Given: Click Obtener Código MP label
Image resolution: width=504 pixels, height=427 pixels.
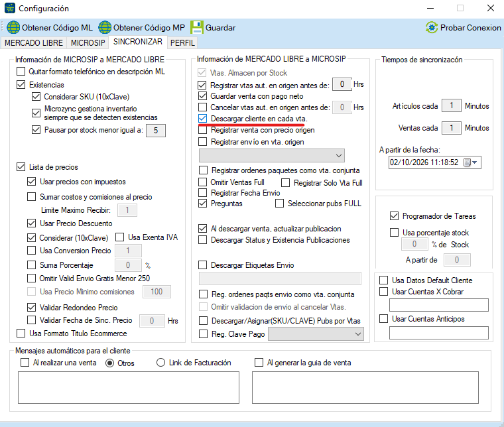Looking at the screenshot, I should [149, 28].
